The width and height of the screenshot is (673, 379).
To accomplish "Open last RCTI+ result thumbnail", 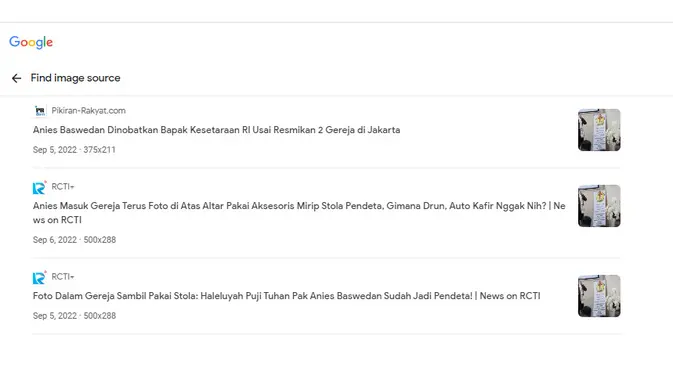I will tap(599, 296).
